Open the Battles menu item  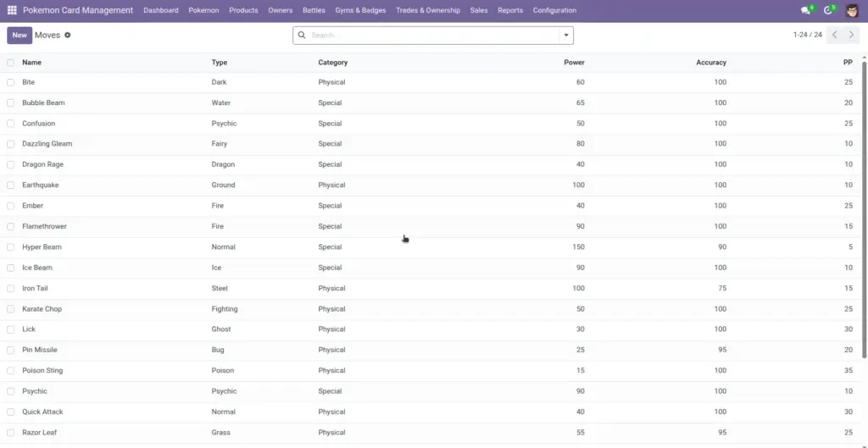(x=314, y=10)
